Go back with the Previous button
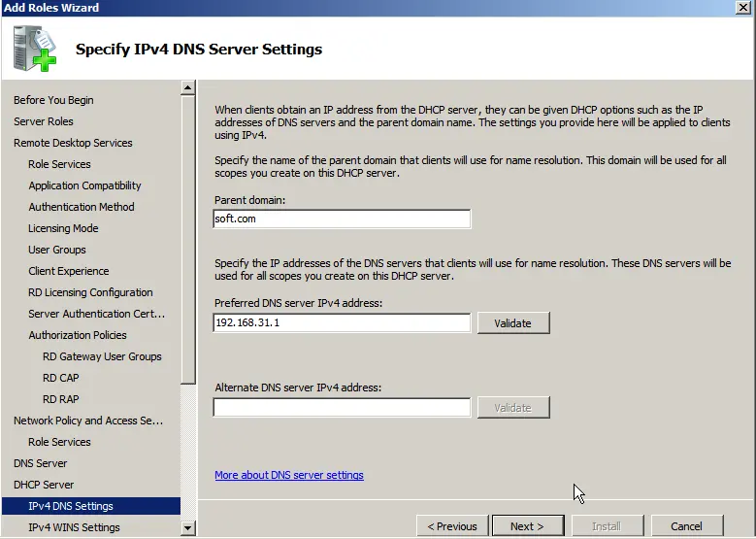This screenshot has width=756, height=539. pos(452,526)
